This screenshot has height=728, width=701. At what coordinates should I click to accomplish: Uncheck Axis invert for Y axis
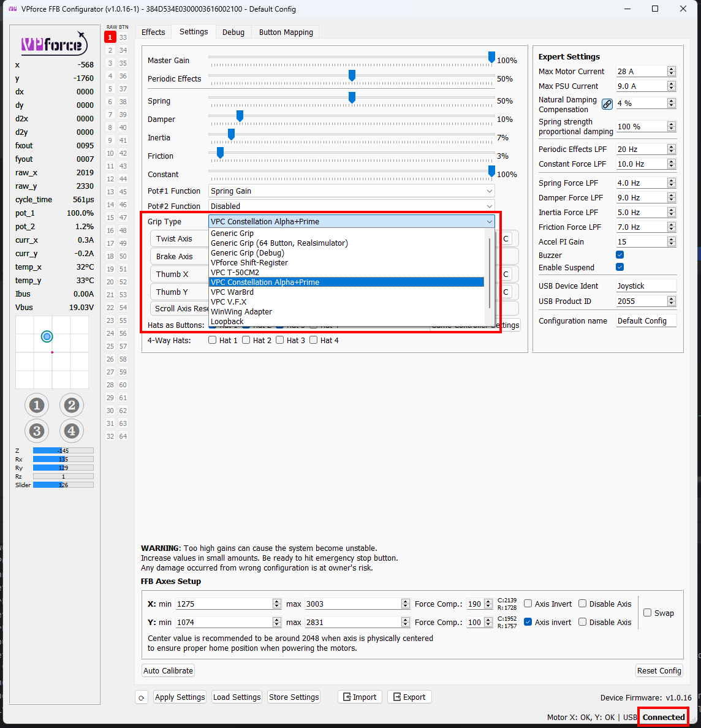528,622
